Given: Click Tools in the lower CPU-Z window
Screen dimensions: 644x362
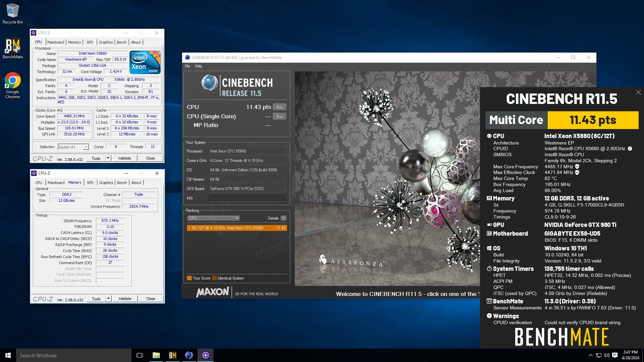Looking at the screenshot, I should point(96,299).
